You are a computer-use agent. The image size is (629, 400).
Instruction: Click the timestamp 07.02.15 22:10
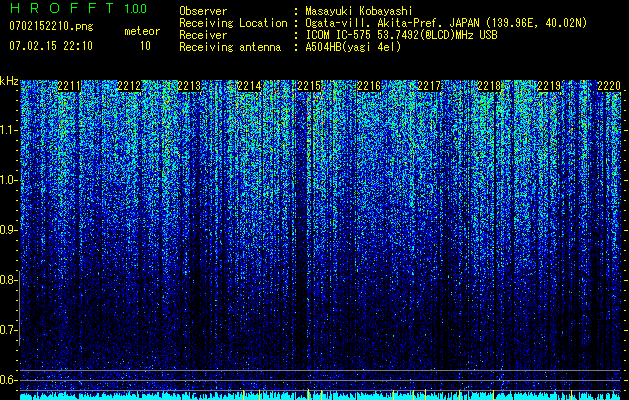point(51,46)
